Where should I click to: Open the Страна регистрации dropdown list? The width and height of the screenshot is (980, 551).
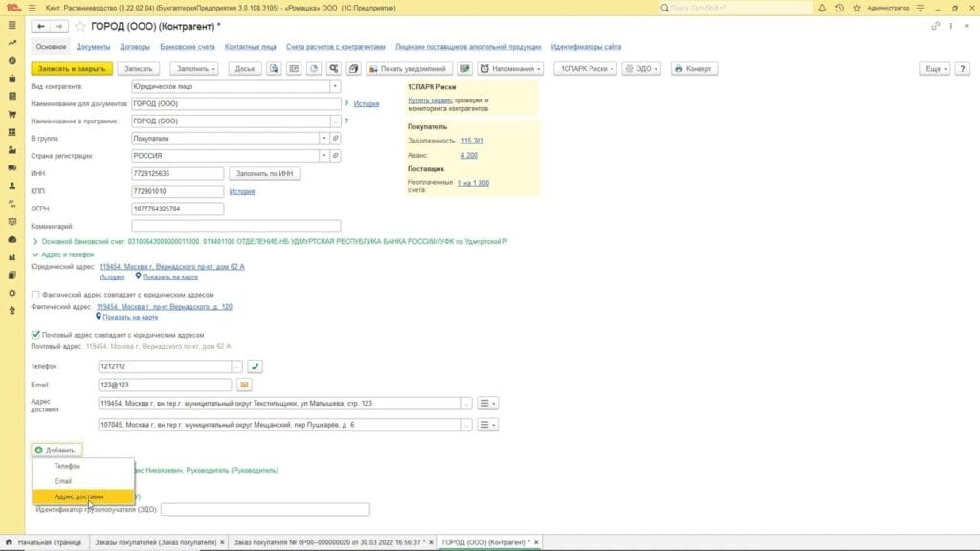coord(324,156)
